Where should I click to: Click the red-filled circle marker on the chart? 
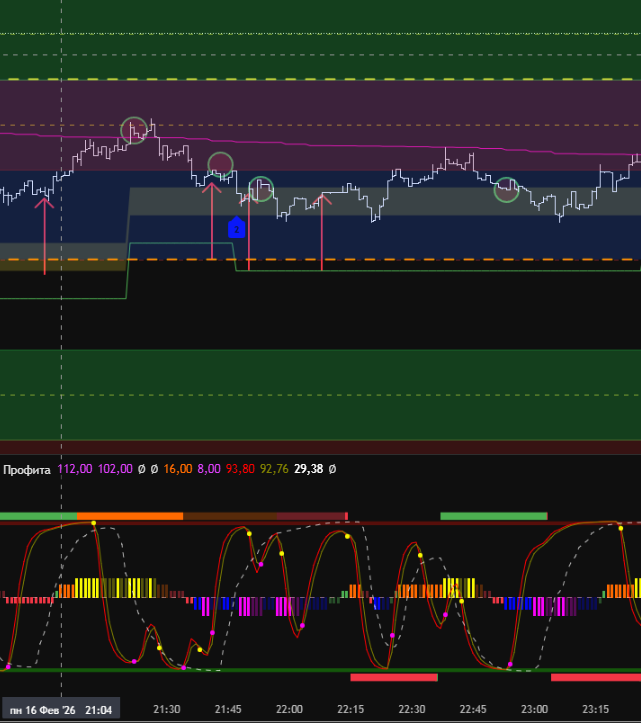(220, 164)
